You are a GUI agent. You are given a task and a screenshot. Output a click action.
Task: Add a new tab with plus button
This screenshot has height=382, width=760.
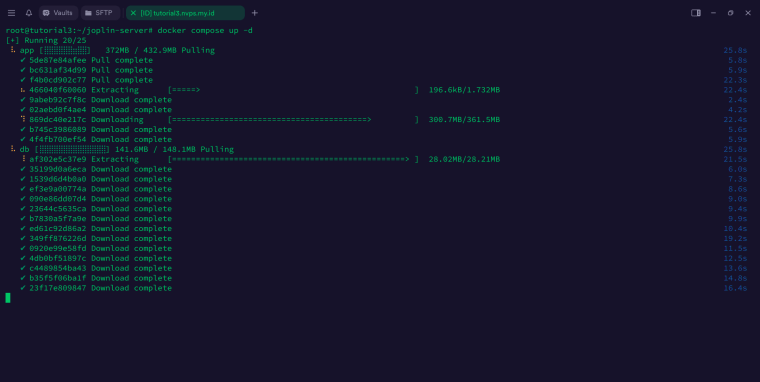tap(254, 13)
